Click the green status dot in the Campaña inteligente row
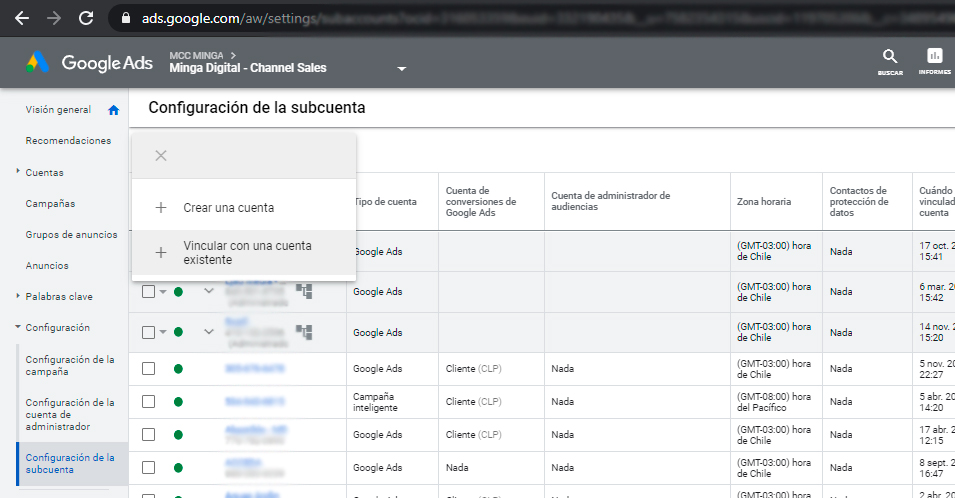 [178, 402]
